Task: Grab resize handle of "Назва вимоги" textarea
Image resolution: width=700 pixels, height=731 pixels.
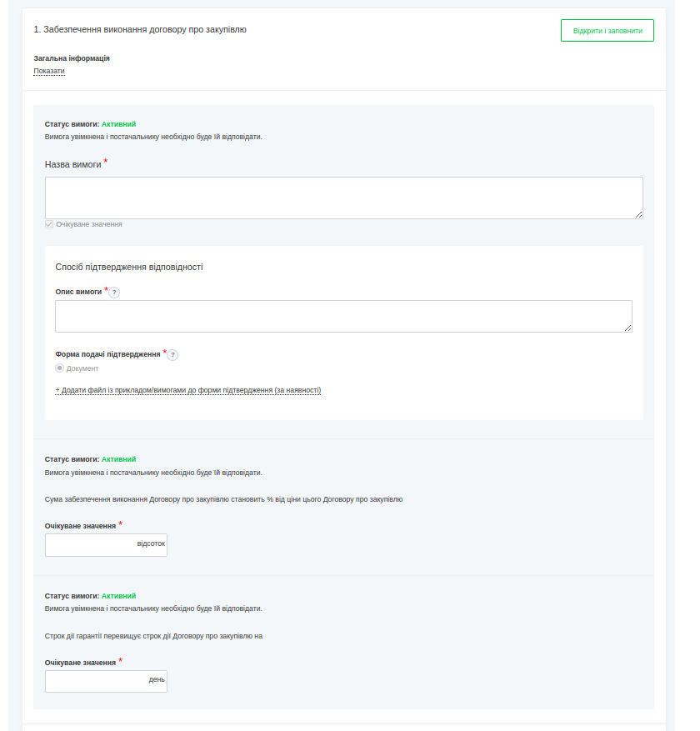Action: pyautogui.click(x=638, y=214)
